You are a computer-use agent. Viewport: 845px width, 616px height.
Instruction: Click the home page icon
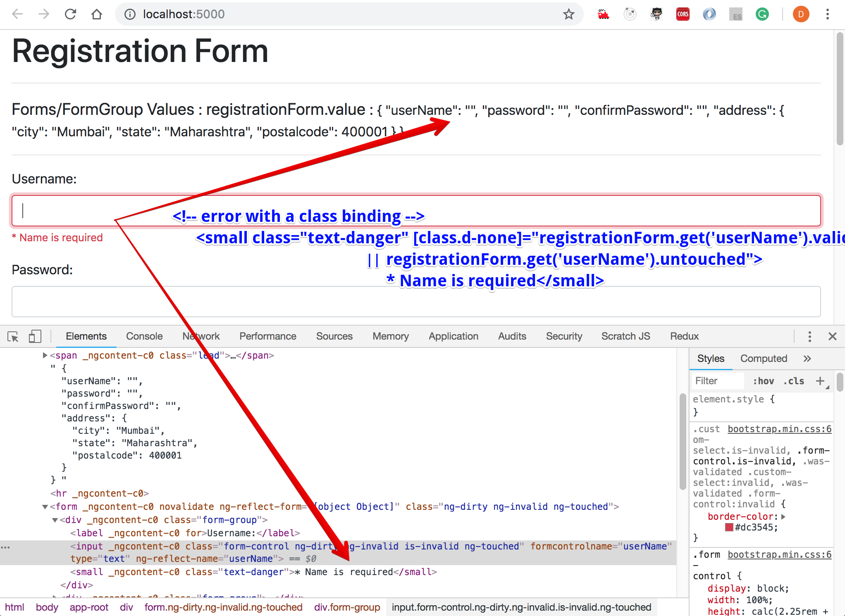(x=97, y=14)
